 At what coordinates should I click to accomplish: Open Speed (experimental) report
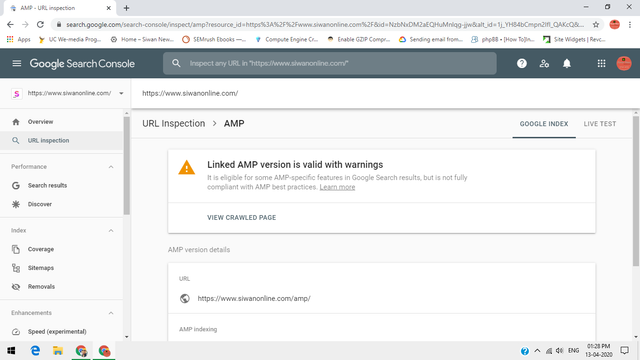tap(61, 331)
